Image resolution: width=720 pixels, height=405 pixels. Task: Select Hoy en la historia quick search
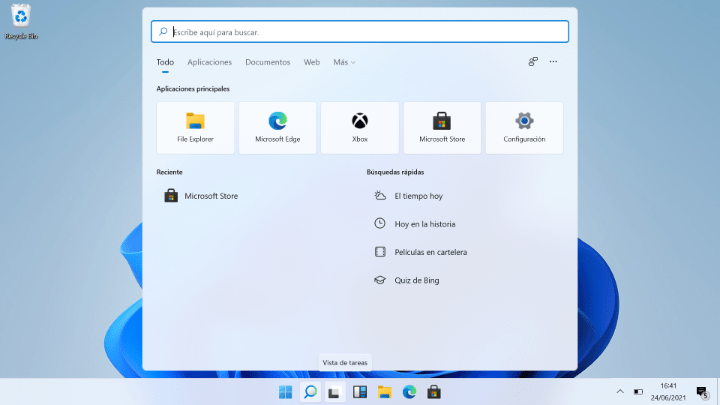[x=415, y=224]
